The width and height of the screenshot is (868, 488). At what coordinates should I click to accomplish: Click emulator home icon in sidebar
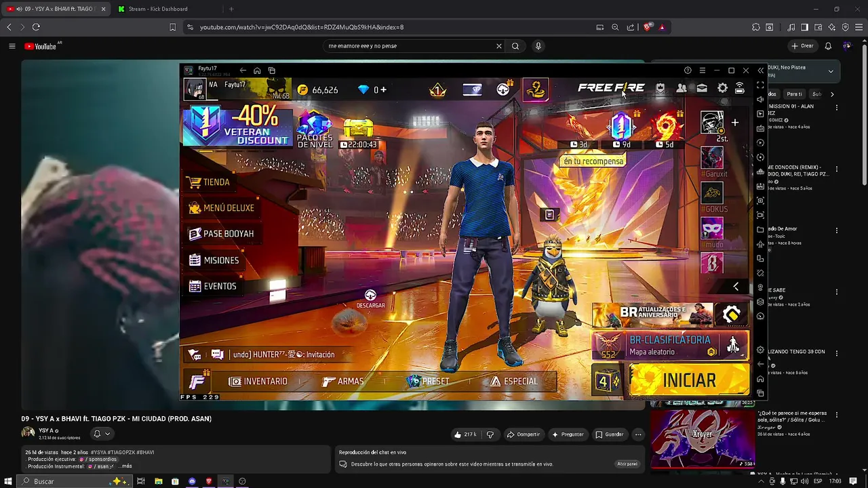[760, 379]
